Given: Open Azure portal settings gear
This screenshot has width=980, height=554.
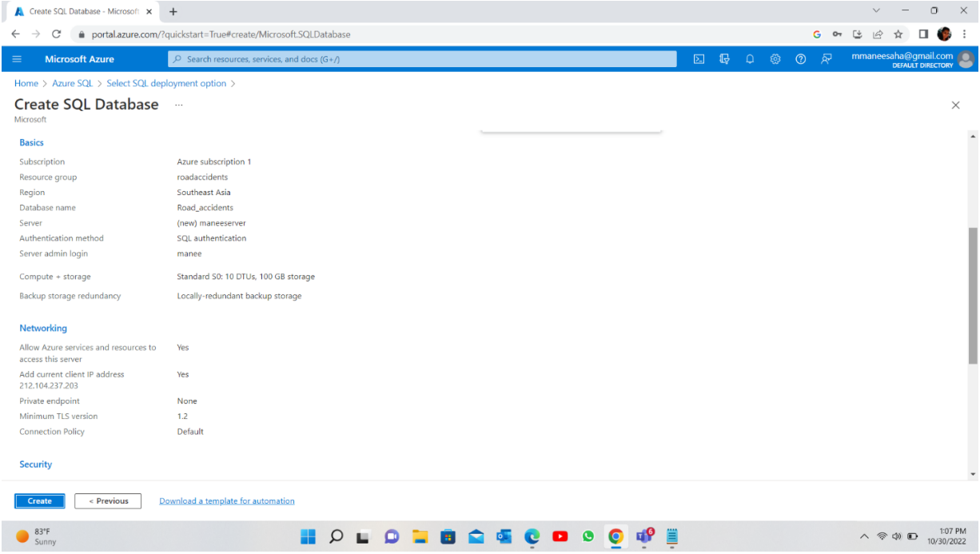Looking at the screenshot, I should pos(775,59).
